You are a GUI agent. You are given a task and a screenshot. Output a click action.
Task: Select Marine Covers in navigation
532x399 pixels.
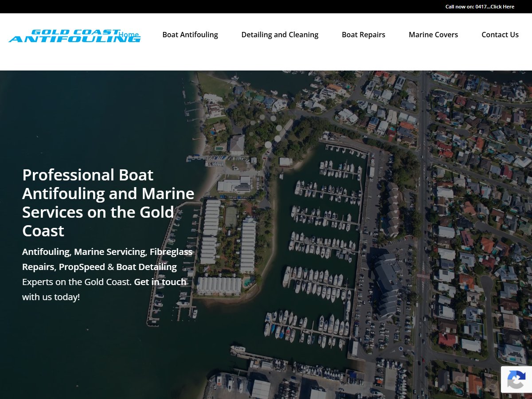pos(433,35)
